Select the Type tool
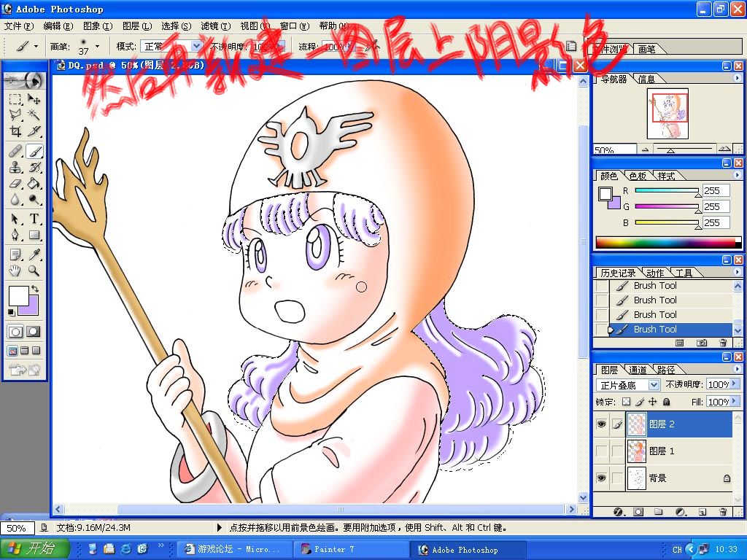747x560 pixels. point(34,219)
